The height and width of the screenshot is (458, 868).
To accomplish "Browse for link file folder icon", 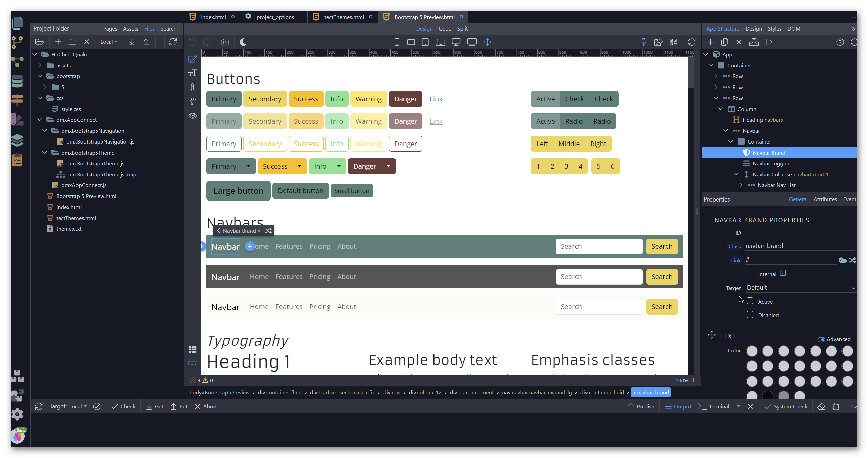I will 843,260.
